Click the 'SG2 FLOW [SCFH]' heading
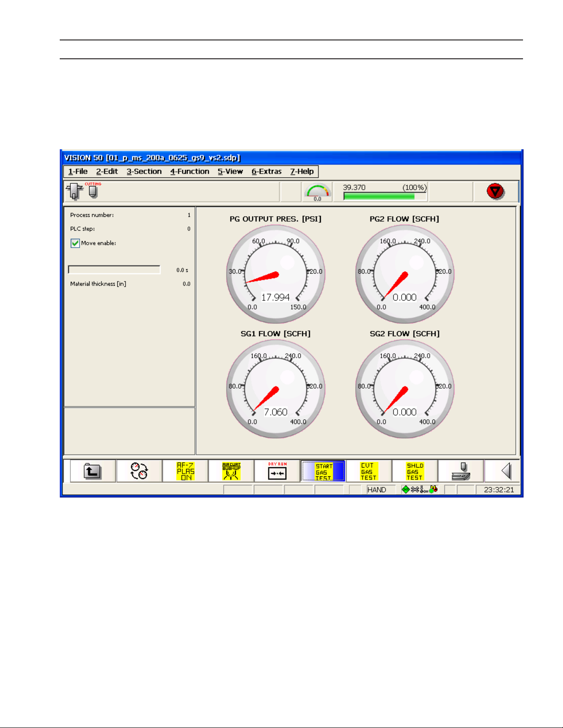The image size is (563, 728). point(405,334)
